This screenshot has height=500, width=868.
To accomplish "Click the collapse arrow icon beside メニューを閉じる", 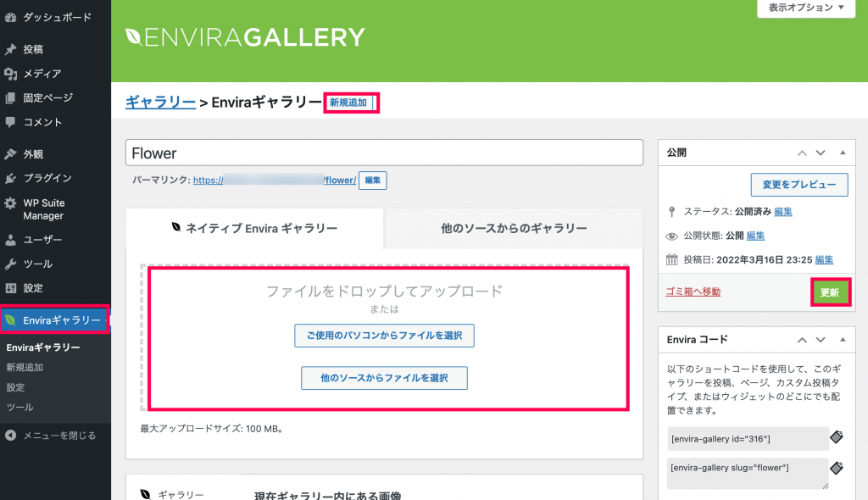I will (x=10, y=436).
